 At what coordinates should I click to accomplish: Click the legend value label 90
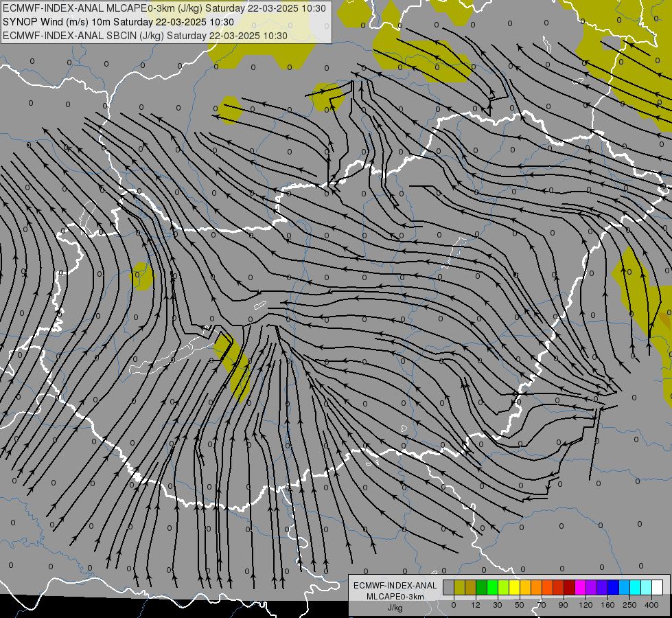click(x=563, y=605)
